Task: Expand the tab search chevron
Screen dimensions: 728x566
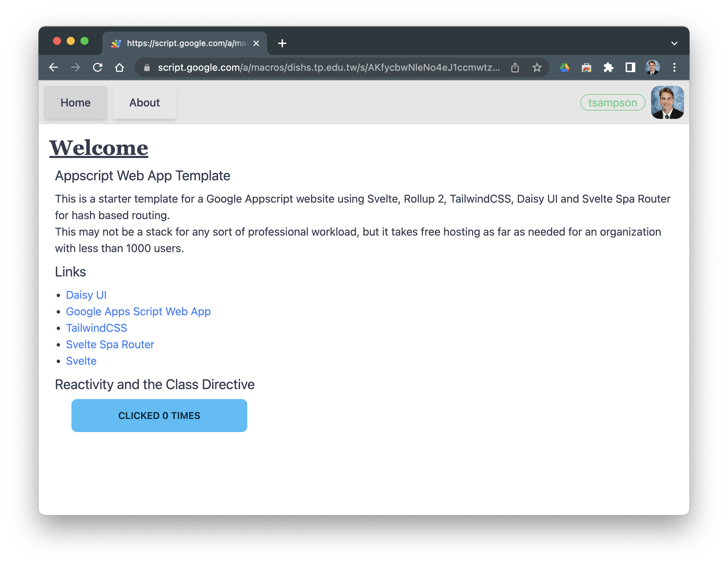Action: click(x=674, y=43)
